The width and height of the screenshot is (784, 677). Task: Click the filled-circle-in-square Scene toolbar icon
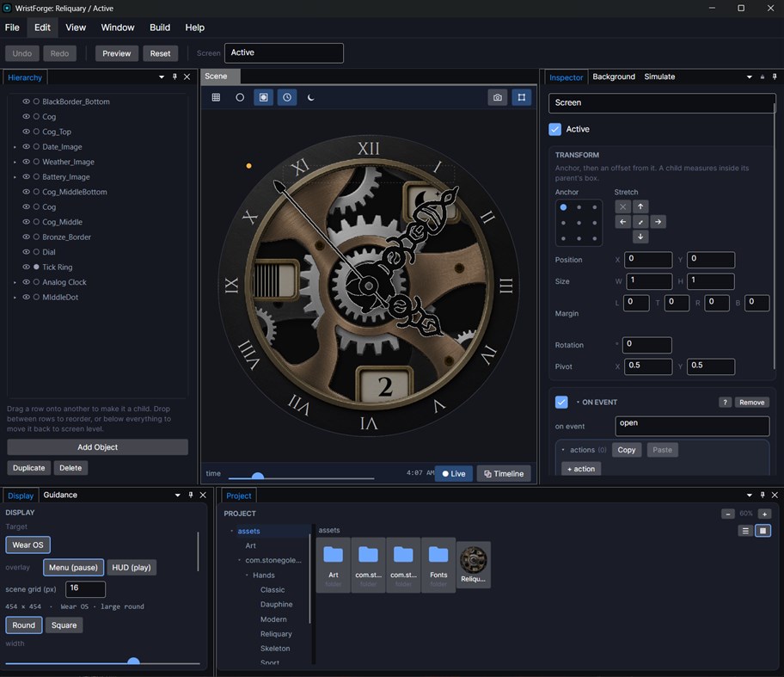[x=264, y=97]
